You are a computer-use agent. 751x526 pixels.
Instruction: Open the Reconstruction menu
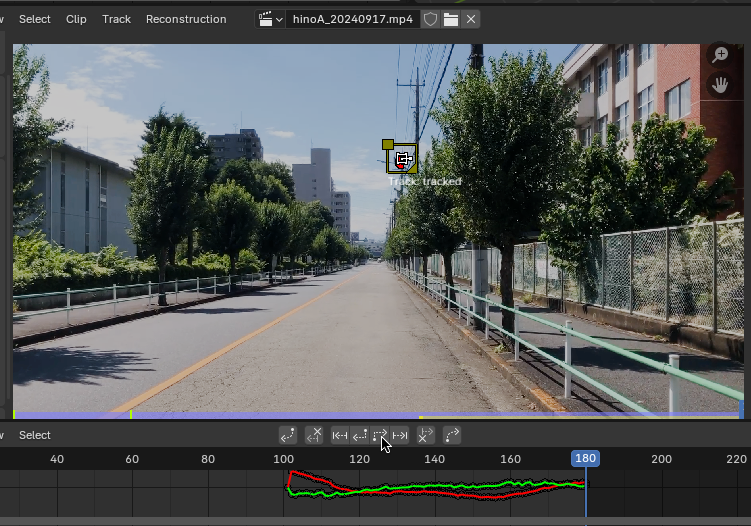coord(185,19)
